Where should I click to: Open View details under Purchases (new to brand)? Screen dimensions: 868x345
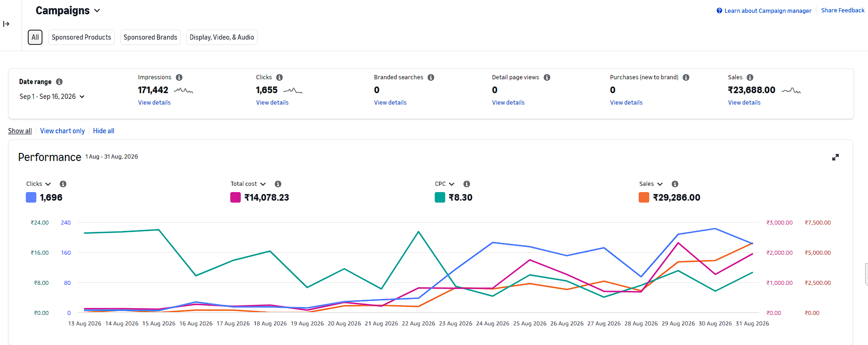pos(626,103)
